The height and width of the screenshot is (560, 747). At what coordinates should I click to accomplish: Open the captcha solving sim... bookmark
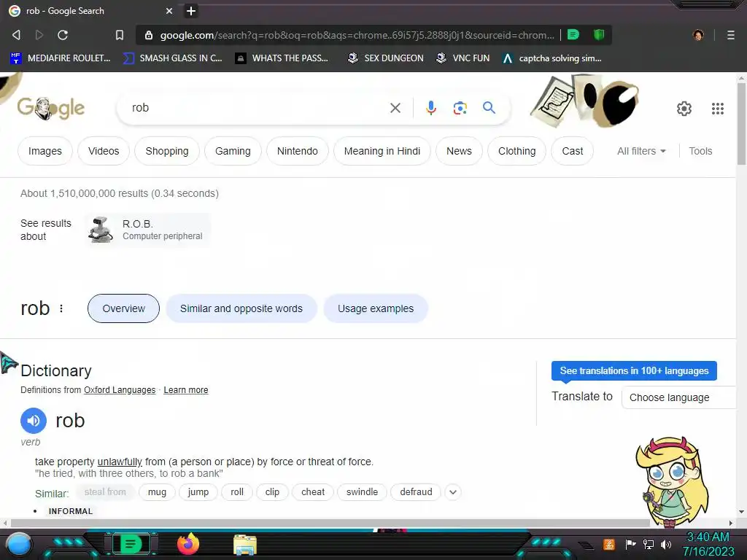pos(552,58)
